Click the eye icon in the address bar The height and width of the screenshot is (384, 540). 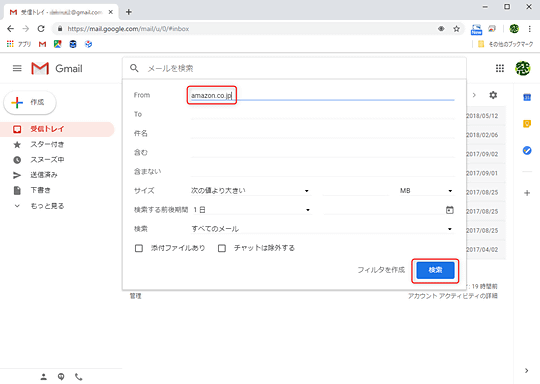click(441, 29)
